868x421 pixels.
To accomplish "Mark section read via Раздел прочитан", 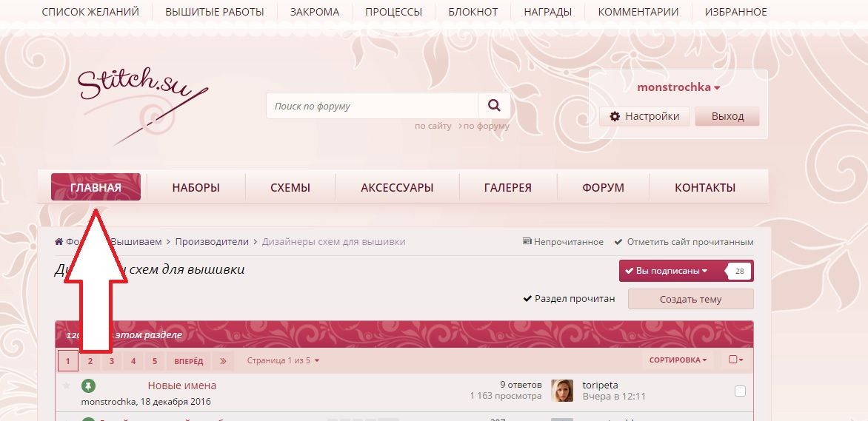I will click(x=569, y=299).
